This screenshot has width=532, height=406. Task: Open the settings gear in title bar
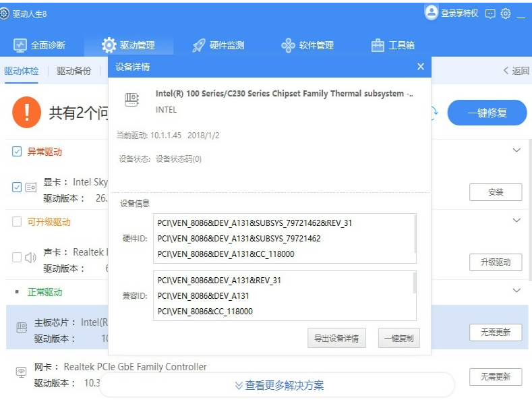(506, 13)
